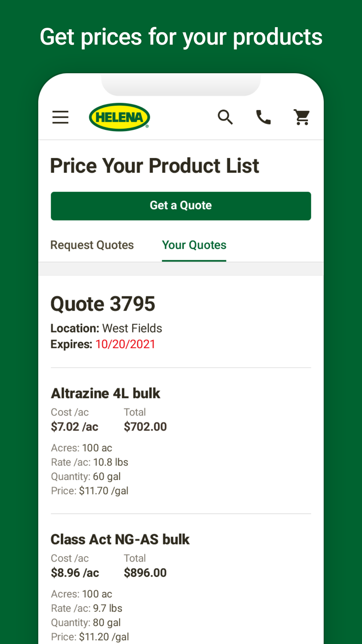Tap the West Fields location text

(x=132, y=328)
